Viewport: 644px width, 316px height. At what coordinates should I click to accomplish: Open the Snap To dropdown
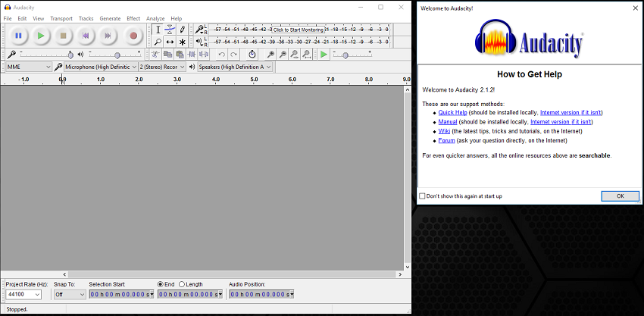70,294
